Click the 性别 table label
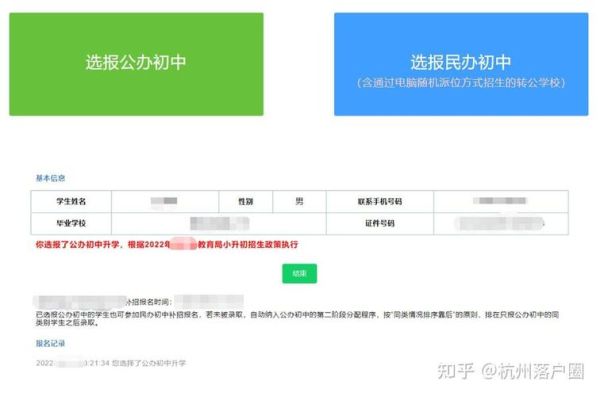Screen dimensions: 600x396 246,201
